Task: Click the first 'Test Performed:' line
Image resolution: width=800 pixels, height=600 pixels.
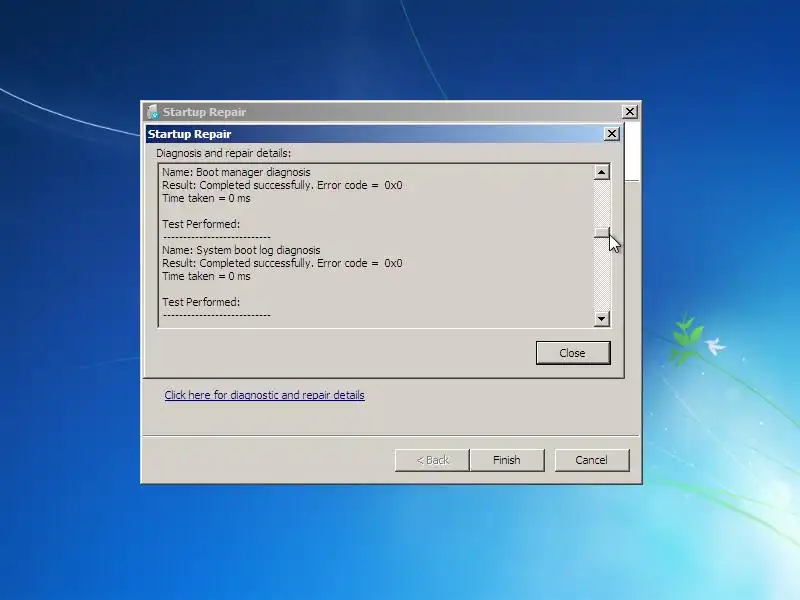Action: (x=201, y=224)
